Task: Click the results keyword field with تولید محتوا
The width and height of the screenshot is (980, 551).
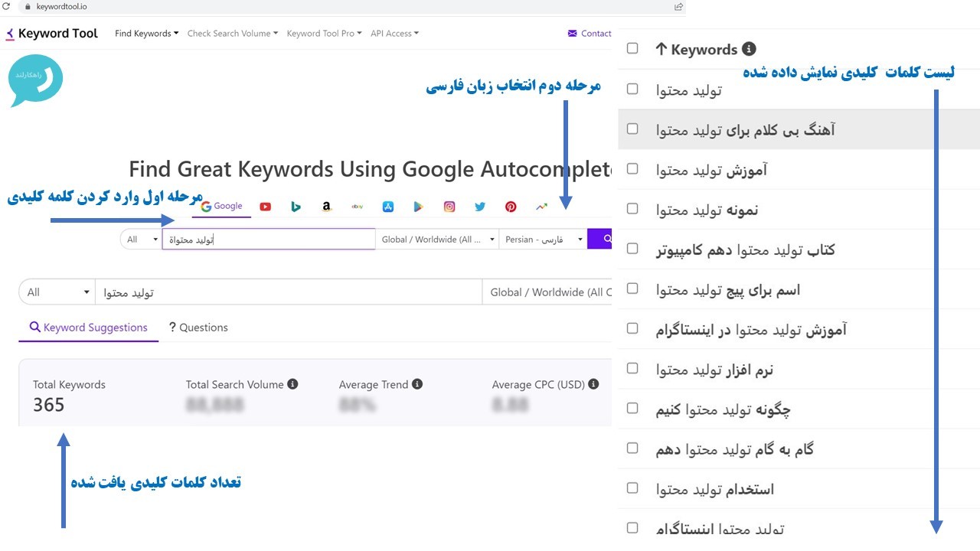Action: click(288, 292)
